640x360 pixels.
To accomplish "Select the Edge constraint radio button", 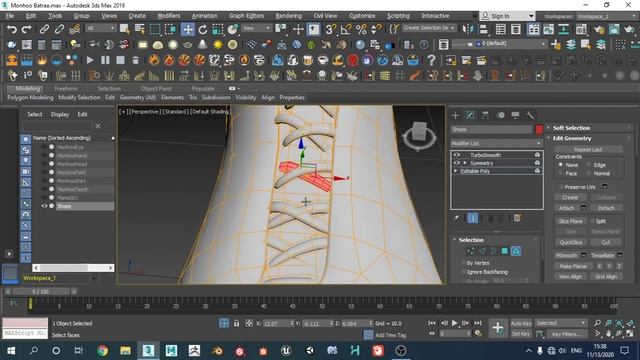I will (x=589, y=165).
